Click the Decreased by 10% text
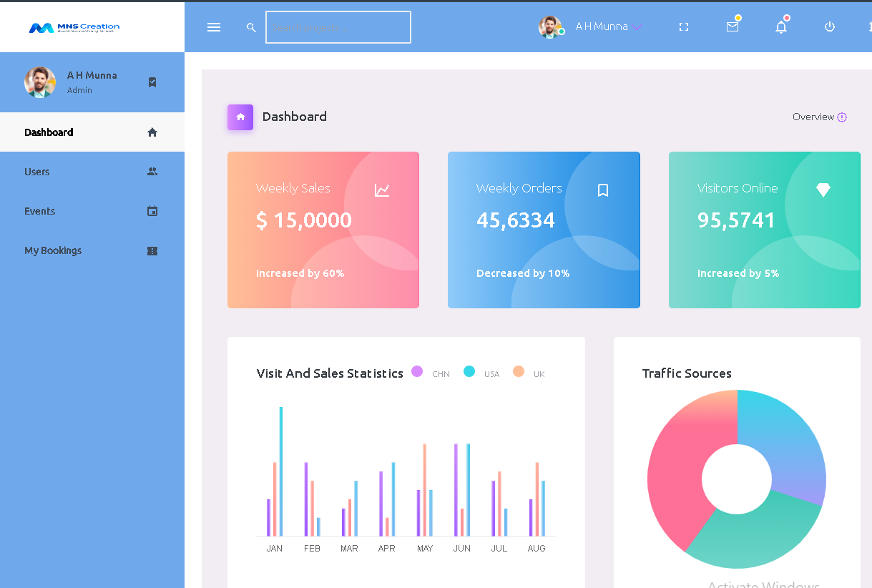 pos(523,273)
